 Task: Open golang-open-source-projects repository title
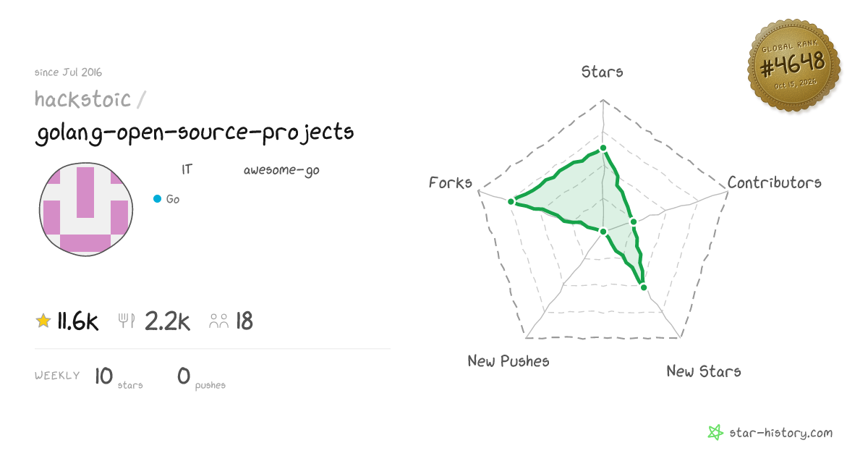pyautogui.click(x=195, y=132)
